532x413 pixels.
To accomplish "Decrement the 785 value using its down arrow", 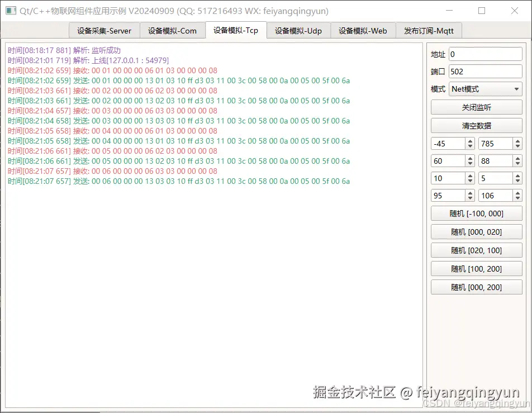I will click(517, 147).
